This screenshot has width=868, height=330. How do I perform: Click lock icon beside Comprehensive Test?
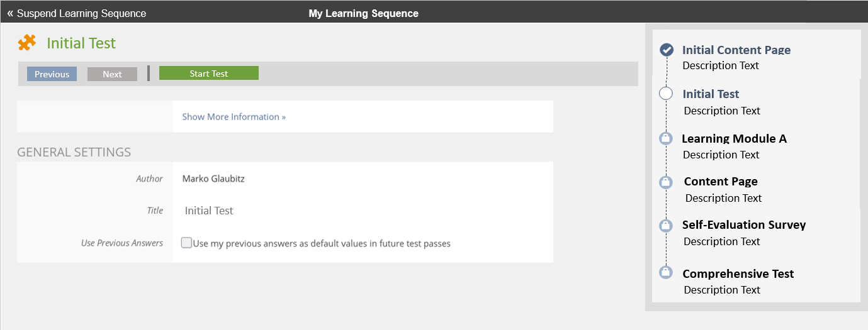tap(666, 273)
